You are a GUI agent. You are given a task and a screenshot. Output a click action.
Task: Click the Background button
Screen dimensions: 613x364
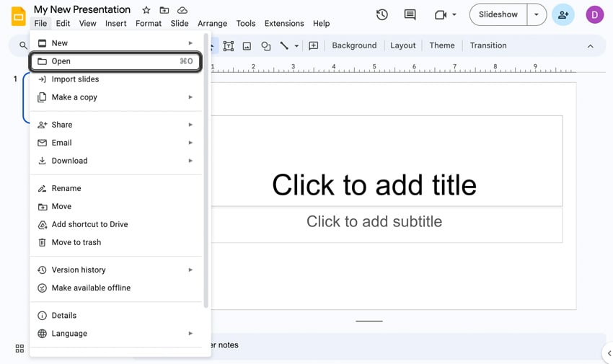click(354, 45)
